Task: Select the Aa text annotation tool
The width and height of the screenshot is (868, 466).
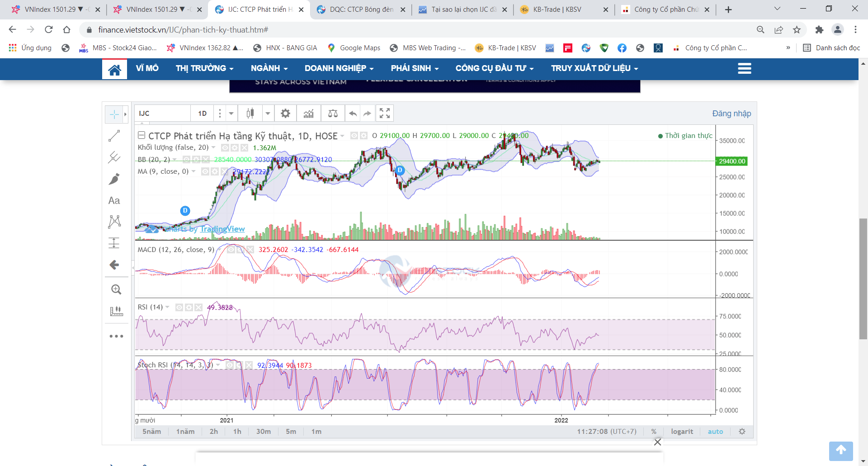Action: [114, 201]
